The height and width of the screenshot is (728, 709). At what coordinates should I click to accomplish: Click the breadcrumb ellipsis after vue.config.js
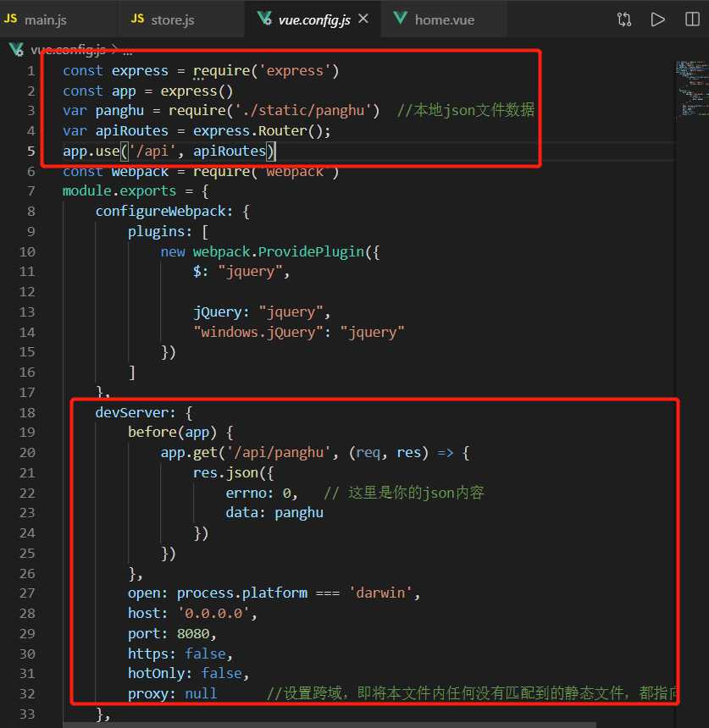click(127, 51)
